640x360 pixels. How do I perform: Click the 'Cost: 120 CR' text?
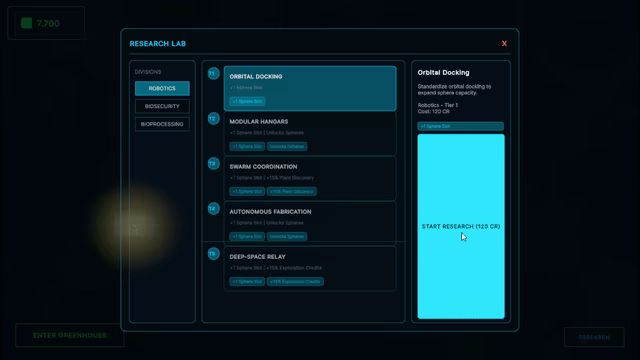click(433, 111)
